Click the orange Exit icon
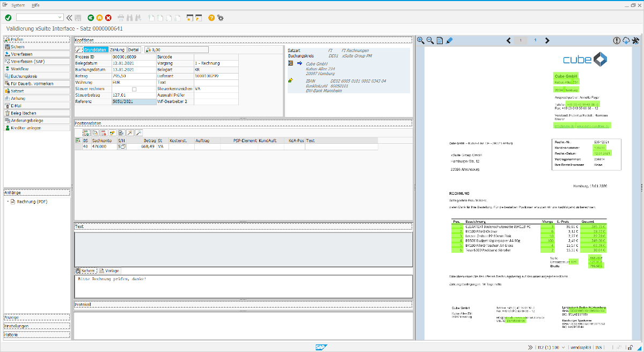This screenshot has width=644, height=352. [x=99, y=18]
